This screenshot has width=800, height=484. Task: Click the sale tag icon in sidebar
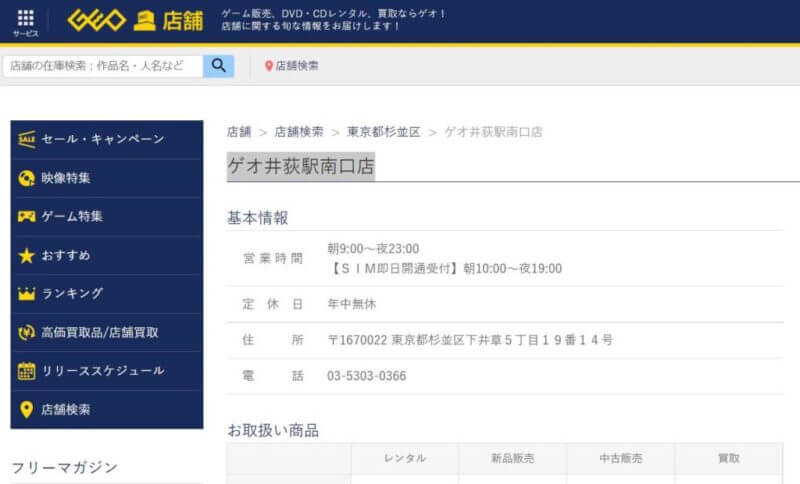point(27,139)
